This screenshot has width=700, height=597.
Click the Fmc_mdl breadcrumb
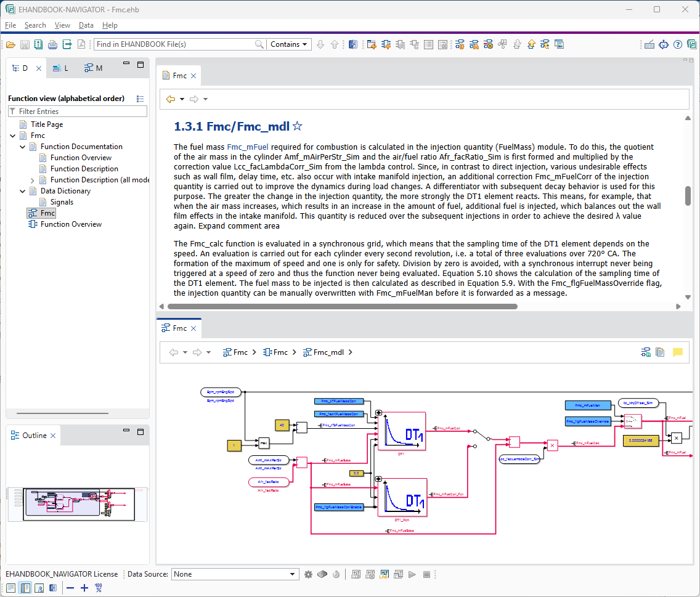324,352
